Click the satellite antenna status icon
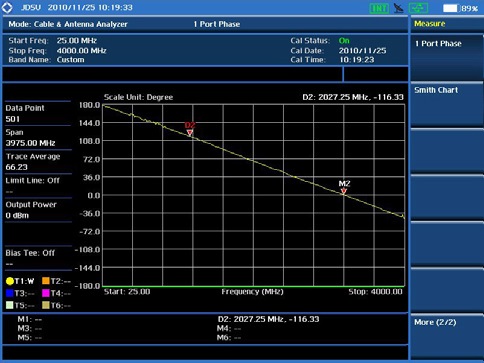 (x=398, y=8)
